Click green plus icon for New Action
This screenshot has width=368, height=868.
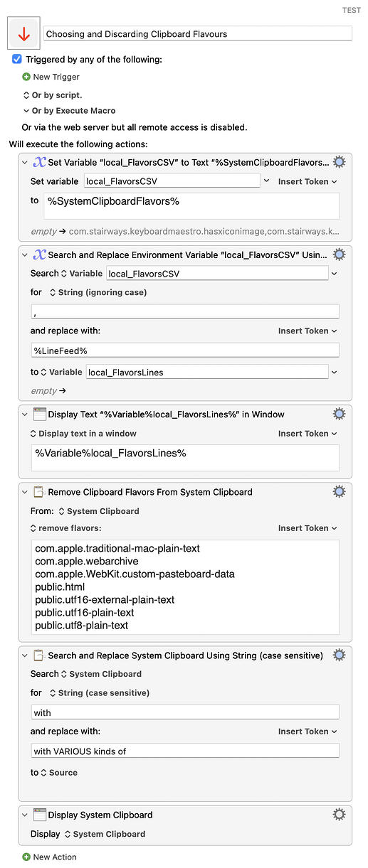26,857
